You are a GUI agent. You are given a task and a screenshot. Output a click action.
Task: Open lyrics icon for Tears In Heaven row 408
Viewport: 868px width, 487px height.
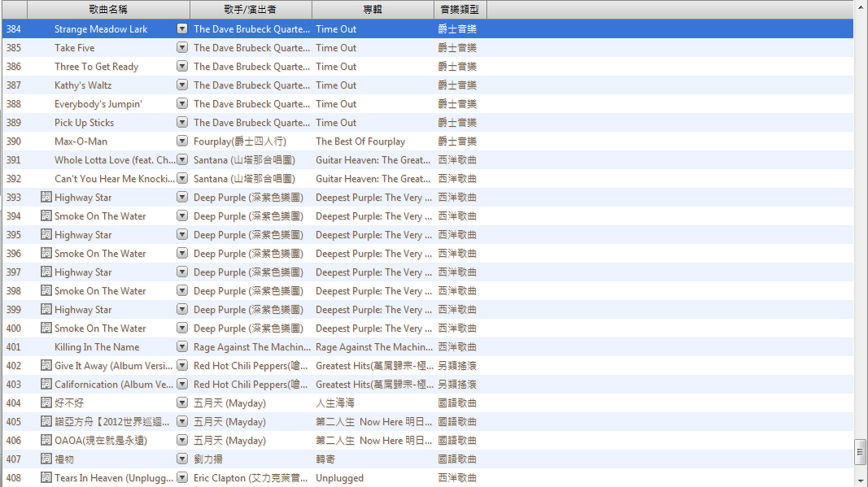click(46, 477)
